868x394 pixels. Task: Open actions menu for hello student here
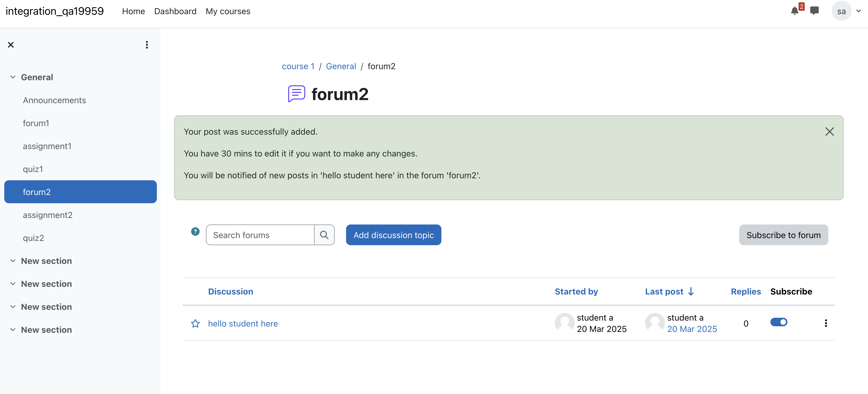point(825,323)
